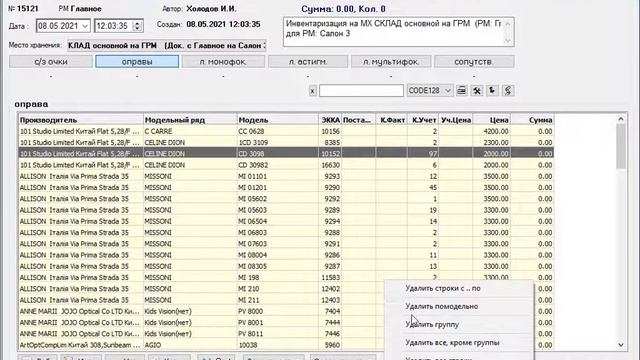Click the stacked-lines list icon next to CODE128
640x360 pixels.
[461, 90]
